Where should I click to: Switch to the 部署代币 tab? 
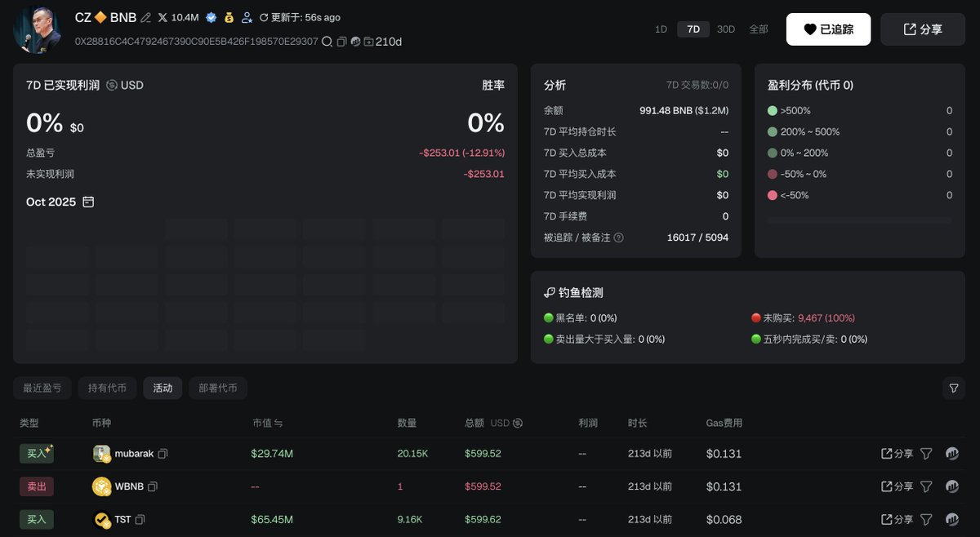point(218,388)
